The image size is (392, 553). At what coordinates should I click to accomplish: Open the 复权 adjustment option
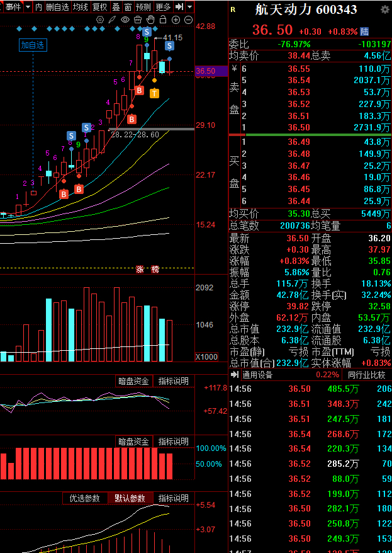click(x=99, y=7)
